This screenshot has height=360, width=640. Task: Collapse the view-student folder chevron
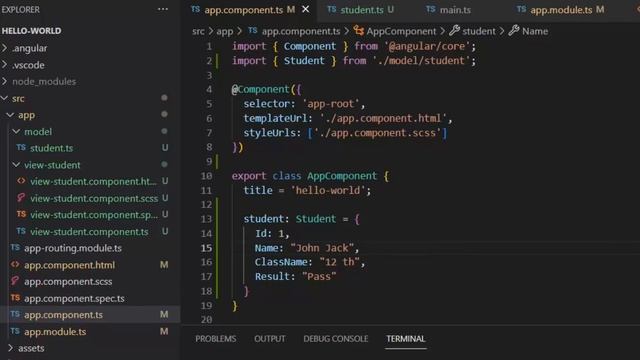[16, 164]
